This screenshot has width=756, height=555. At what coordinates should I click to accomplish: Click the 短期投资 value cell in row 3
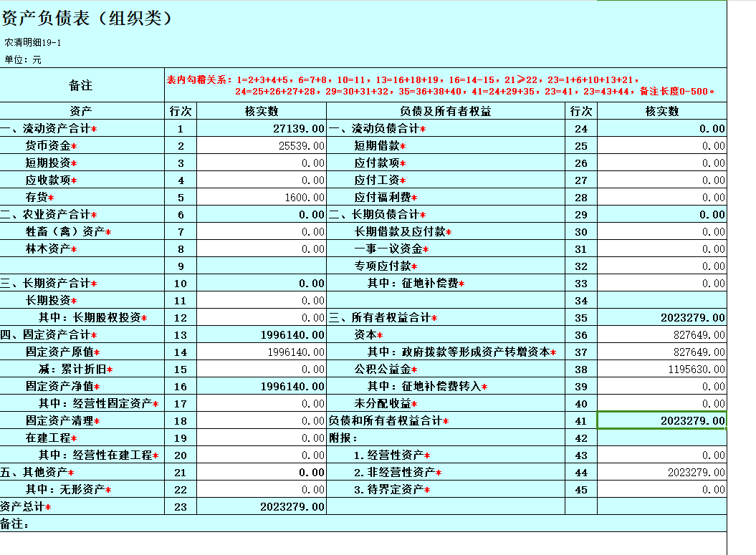click(262, 163)
